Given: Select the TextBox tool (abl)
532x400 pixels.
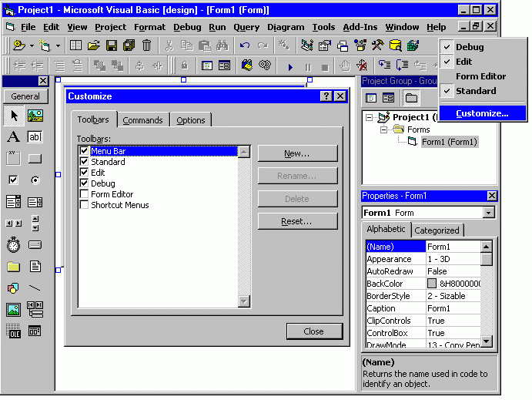Looking at the screenshot, I should (x=35, y=137).
